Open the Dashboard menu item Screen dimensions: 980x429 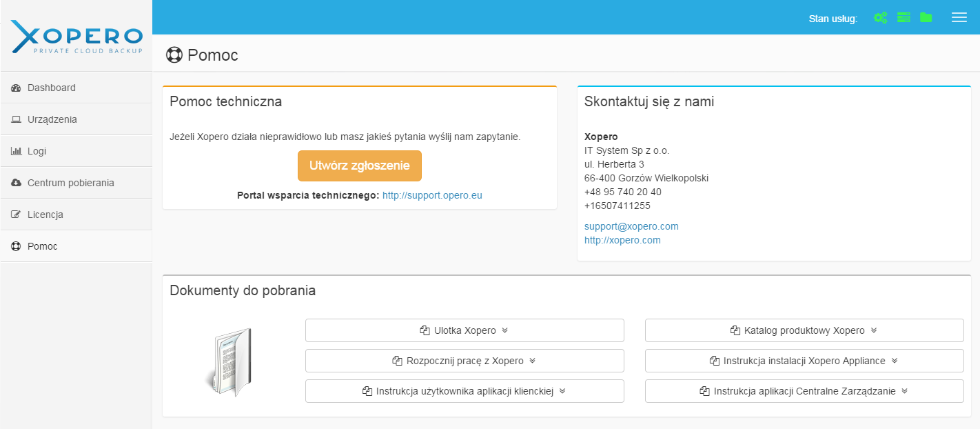76,88
